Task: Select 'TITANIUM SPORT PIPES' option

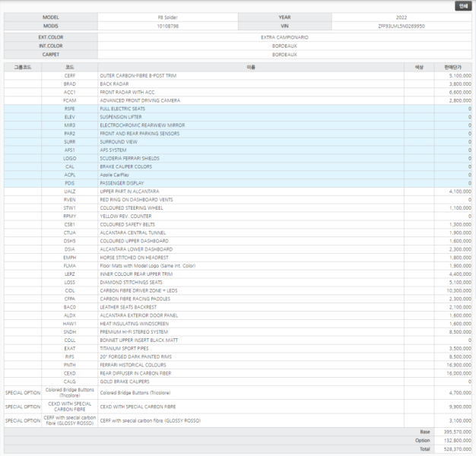Action: [x=124, y=349]
